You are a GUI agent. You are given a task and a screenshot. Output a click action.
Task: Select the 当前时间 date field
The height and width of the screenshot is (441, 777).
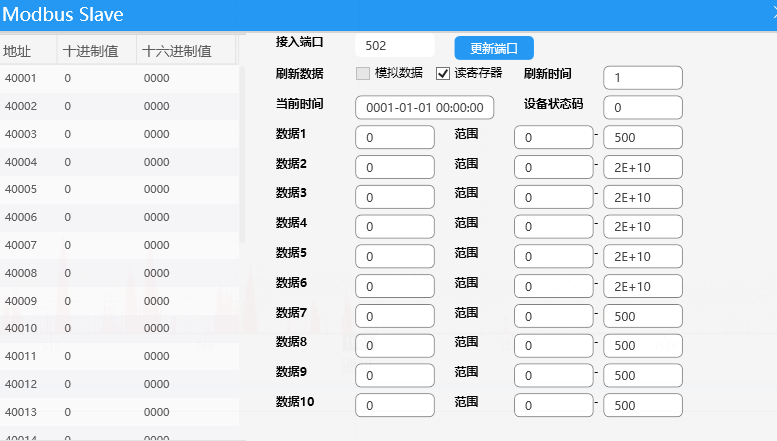[x=425, y=108]
